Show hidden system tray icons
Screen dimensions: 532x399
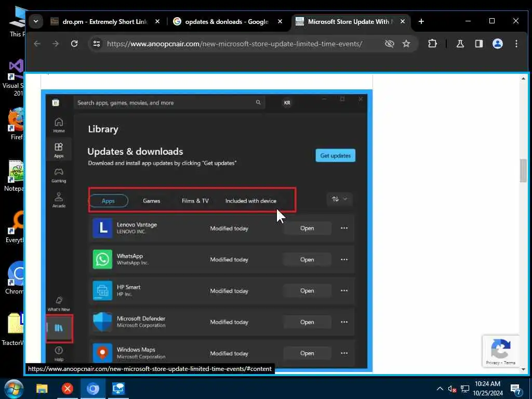tap(440, 389)
